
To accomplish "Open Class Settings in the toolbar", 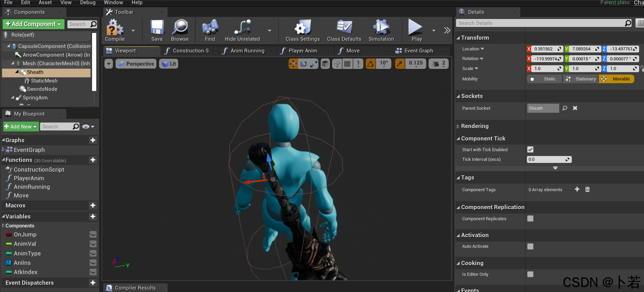I will tap(303, 27).
